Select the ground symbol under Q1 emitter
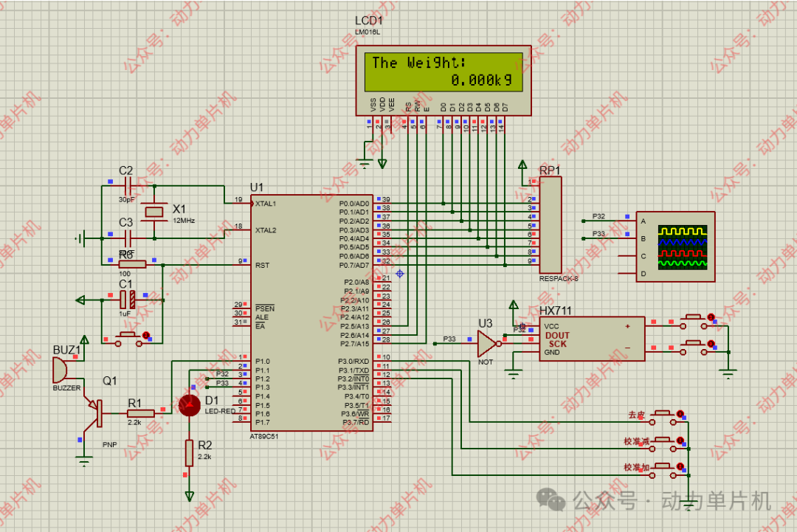This screenshot has width=797, height=532. (x=84, y=461)
